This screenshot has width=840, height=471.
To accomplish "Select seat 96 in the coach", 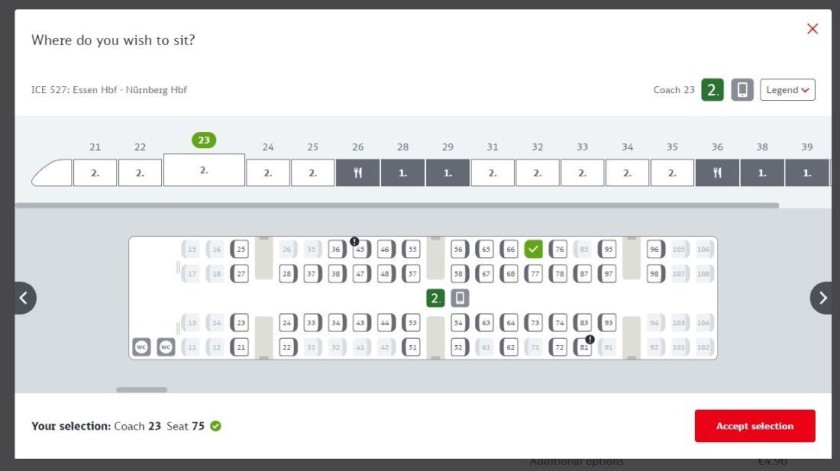I will click(x=655, y=249).
